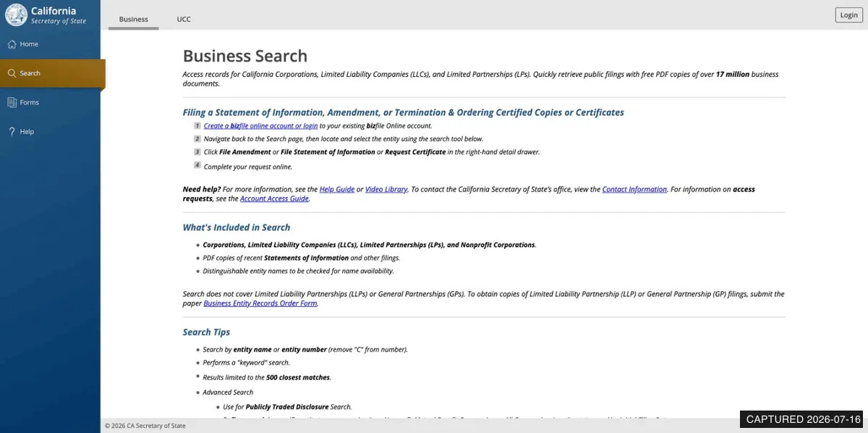Click 'Complete your request online.' step text
868x433 pixels.
click(248, 167)
